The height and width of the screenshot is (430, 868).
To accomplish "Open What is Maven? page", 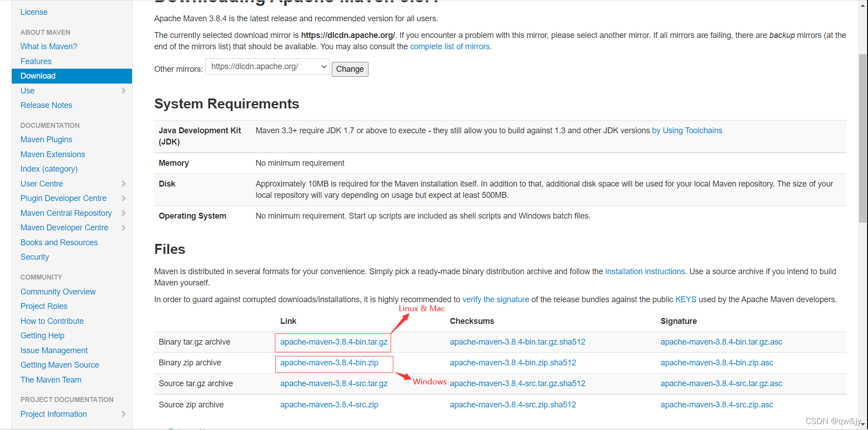I will click(49, 47).
